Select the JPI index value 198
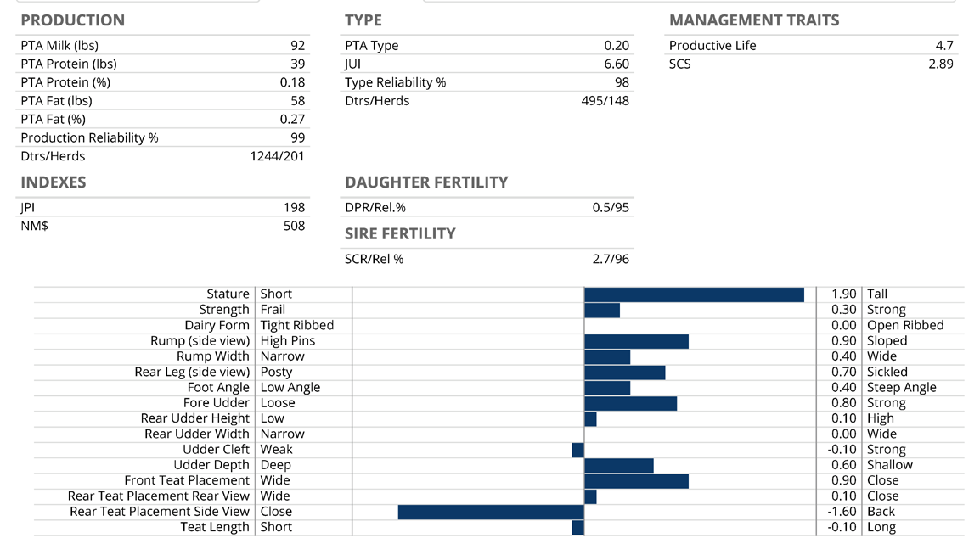This screenshot has width=980, height=555. click(294, 208)
